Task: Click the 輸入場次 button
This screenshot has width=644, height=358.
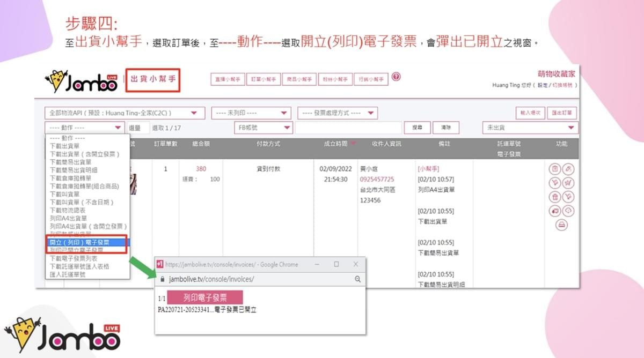Action: 531,113
